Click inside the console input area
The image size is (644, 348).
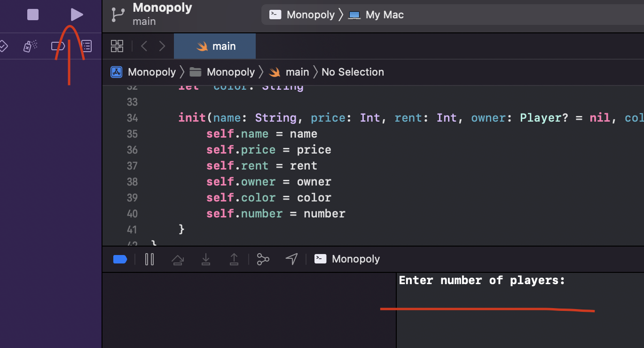[494, 310]
